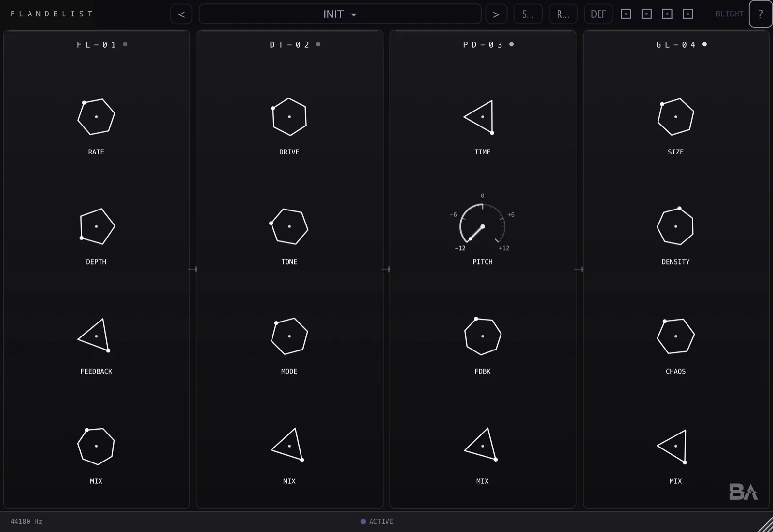Toggle the first square slot button
773x532 pixels.
626,14
